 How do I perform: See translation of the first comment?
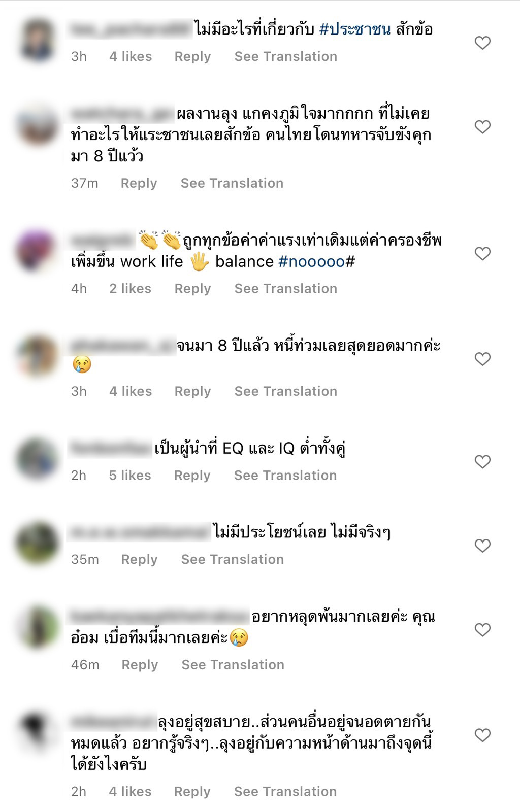pyautogui.click(x=286, y=56)
